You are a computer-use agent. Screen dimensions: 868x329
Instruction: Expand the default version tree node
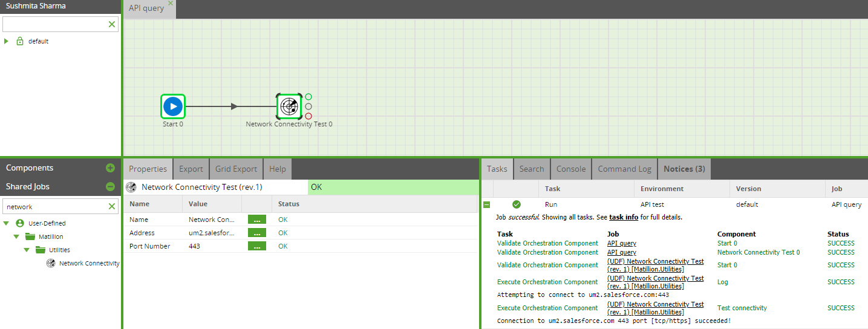click(7, 41)
